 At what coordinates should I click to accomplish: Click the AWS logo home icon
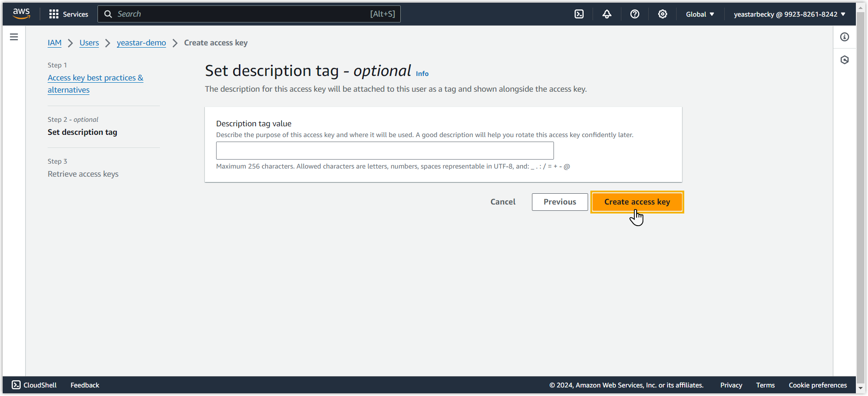tap(21, 14)
